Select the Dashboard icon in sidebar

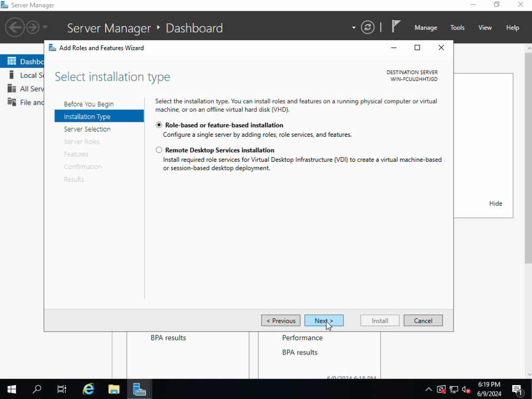(12, 61)
